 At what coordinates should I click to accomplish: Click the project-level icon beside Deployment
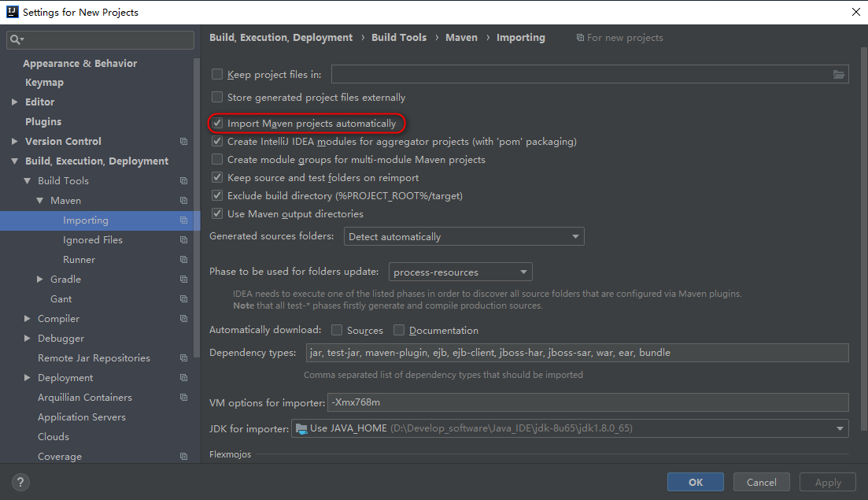pyautogui.click(x=184, y=378)
